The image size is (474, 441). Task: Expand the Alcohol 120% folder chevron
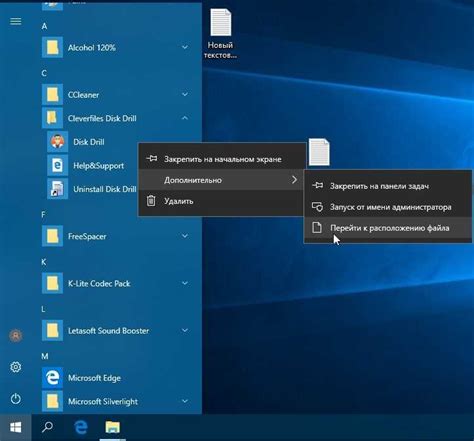pos(185,47)
